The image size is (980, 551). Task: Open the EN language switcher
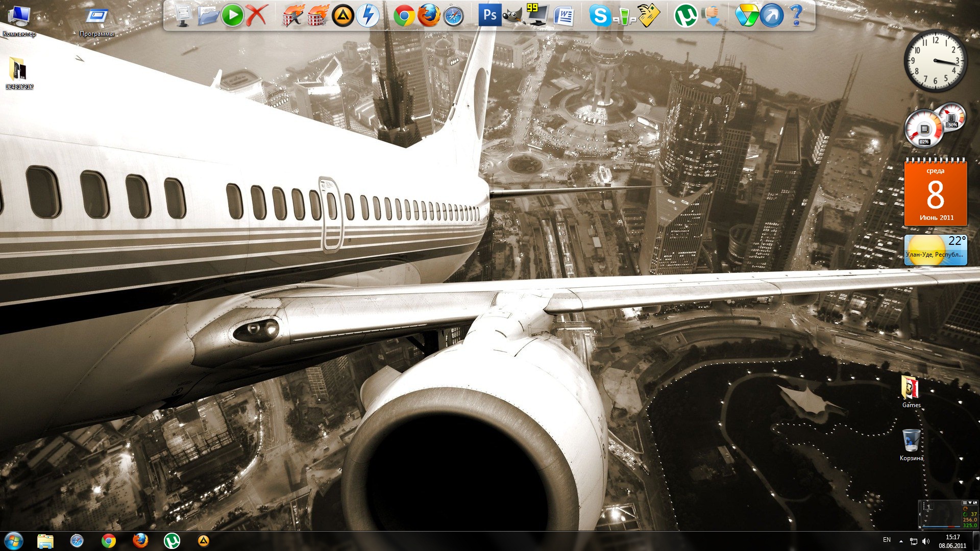887,540
